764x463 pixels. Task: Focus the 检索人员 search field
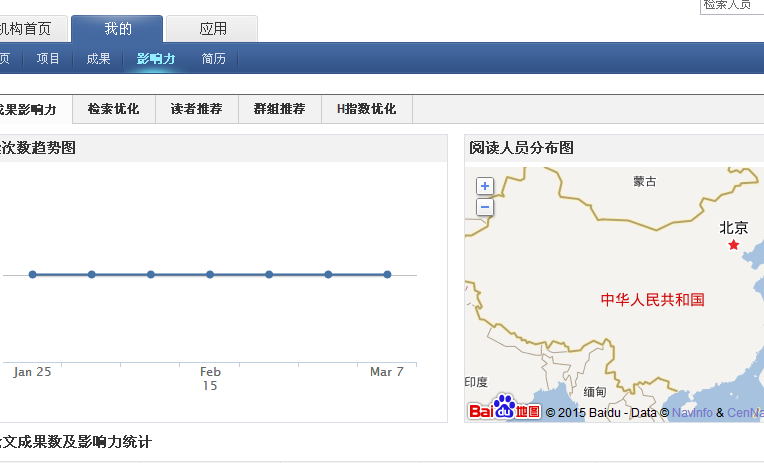tap(732, 6)
